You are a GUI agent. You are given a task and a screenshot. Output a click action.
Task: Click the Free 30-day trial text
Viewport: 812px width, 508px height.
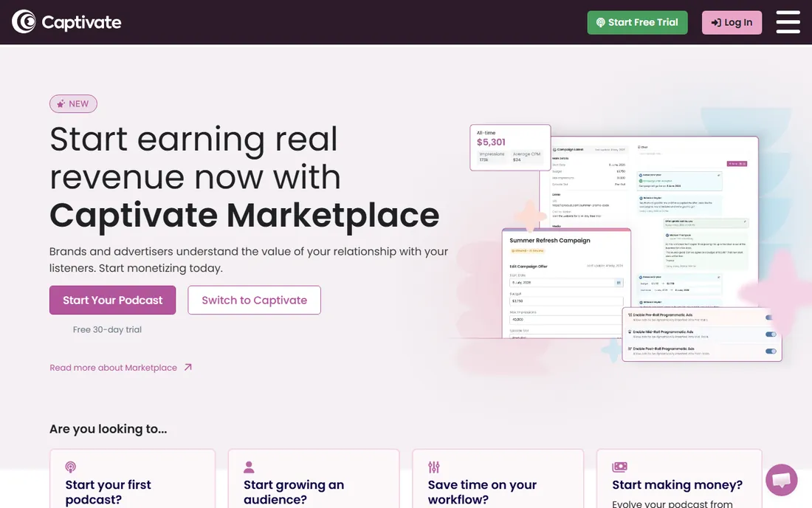pos(107,329)
